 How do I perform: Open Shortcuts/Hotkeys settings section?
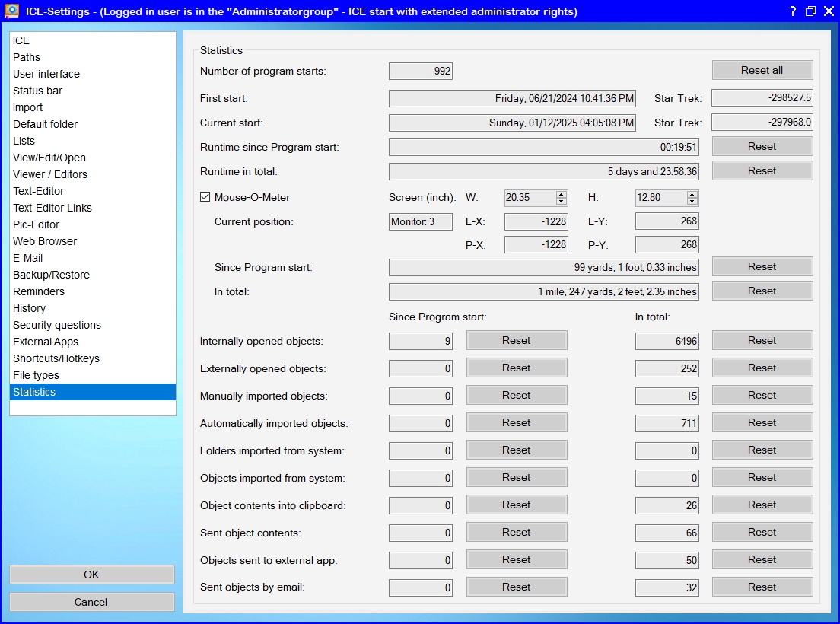[56, 358]
